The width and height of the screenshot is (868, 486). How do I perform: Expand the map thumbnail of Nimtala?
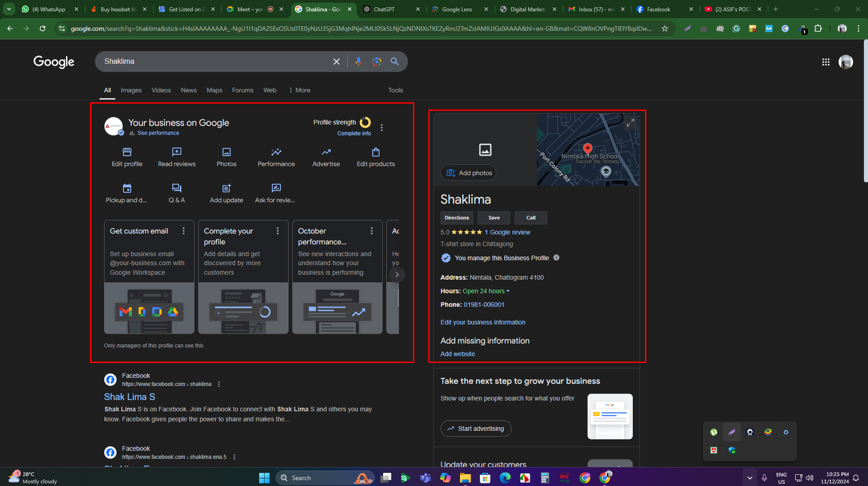[x=630, y=123]
